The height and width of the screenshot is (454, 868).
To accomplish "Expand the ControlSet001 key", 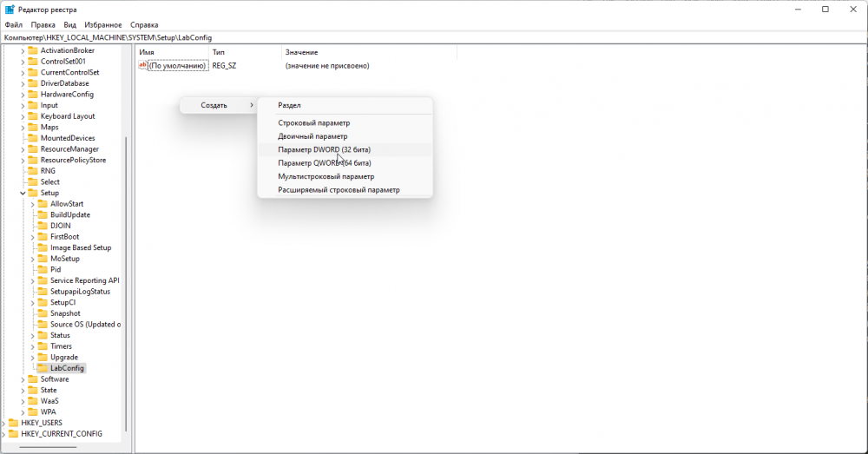I will pos(23,62).
